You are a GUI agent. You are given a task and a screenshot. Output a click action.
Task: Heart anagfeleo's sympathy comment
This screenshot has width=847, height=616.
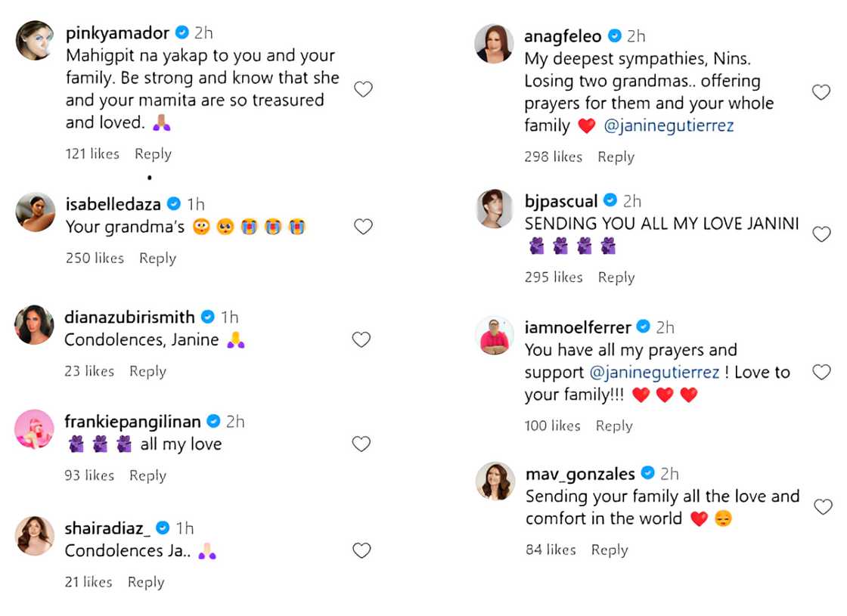point(821,91)
